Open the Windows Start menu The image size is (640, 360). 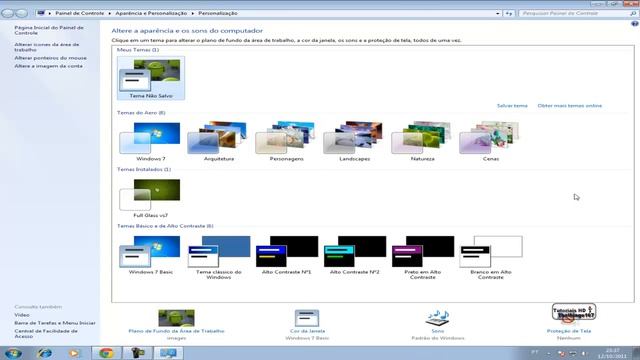(13, 353)
